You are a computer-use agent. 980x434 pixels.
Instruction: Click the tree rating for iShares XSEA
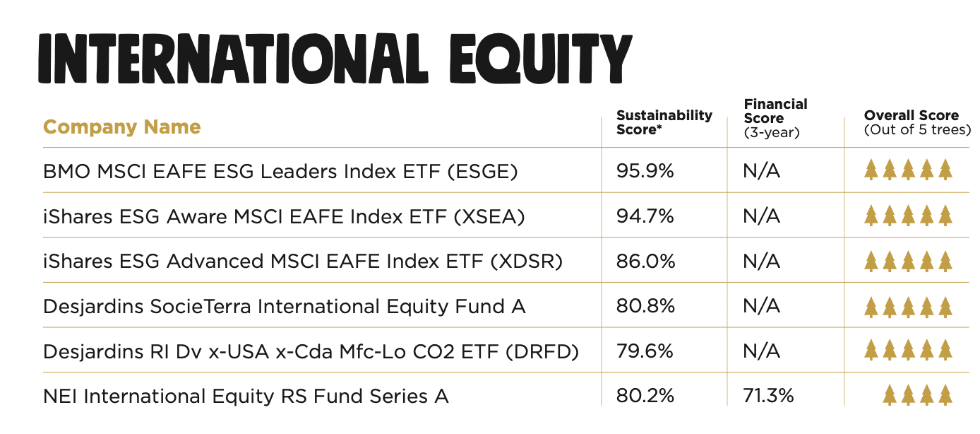click(x=909, y=216)
